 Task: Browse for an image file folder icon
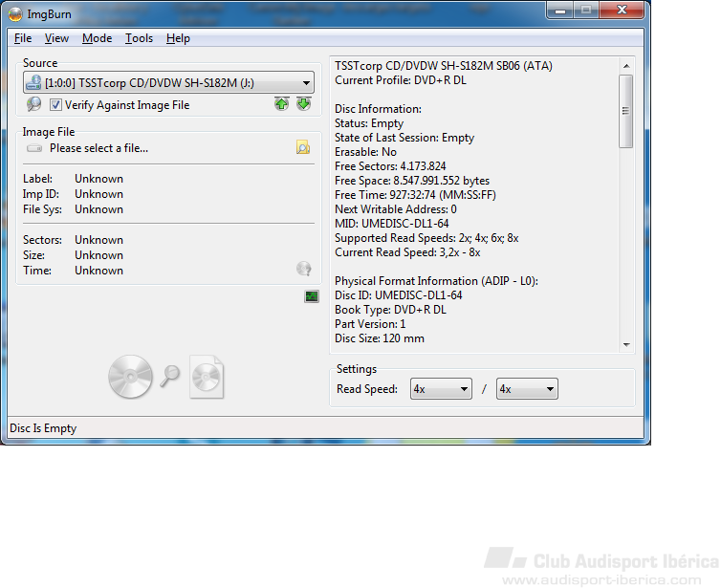pyautogui.click(x=303, y=147)
